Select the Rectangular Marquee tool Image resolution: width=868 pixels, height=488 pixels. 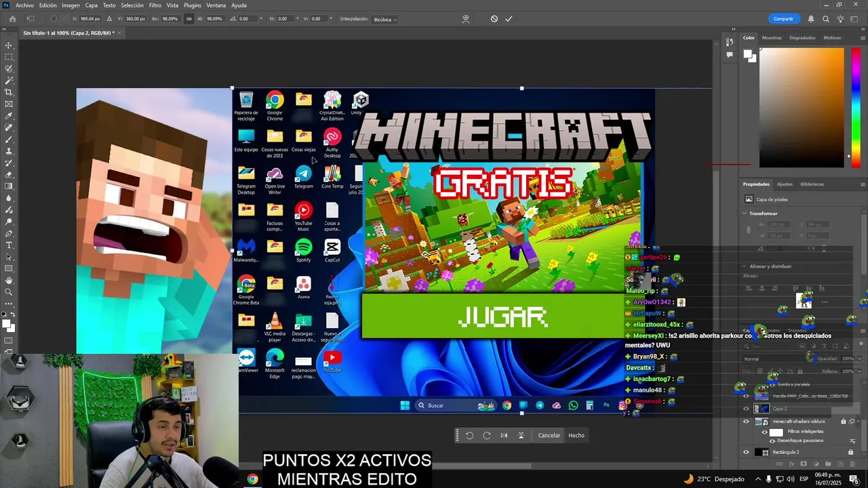(9, 57)
